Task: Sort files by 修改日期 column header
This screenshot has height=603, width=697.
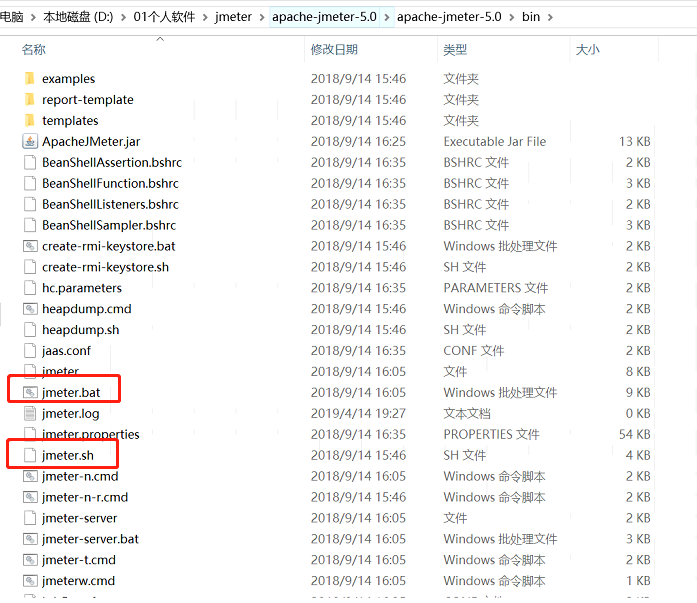Action: click(334, 49)
